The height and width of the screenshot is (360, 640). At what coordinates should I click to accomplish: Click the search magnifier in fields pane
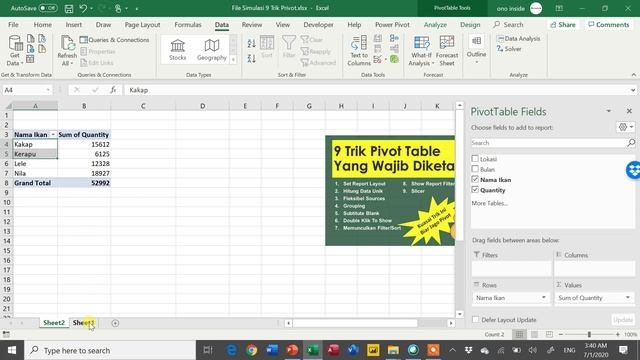click(x=631, y=142)
